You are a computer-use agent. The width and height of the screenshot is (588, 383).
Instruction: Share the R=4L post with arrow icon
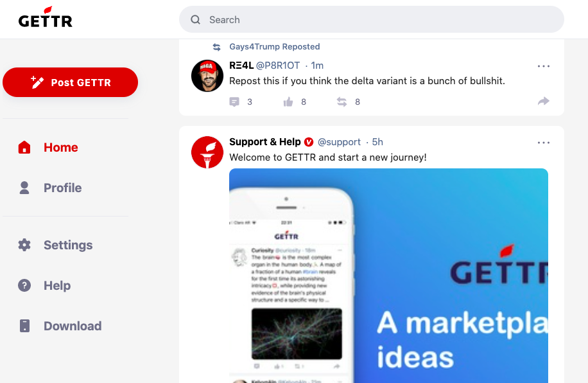pos(543,101)
